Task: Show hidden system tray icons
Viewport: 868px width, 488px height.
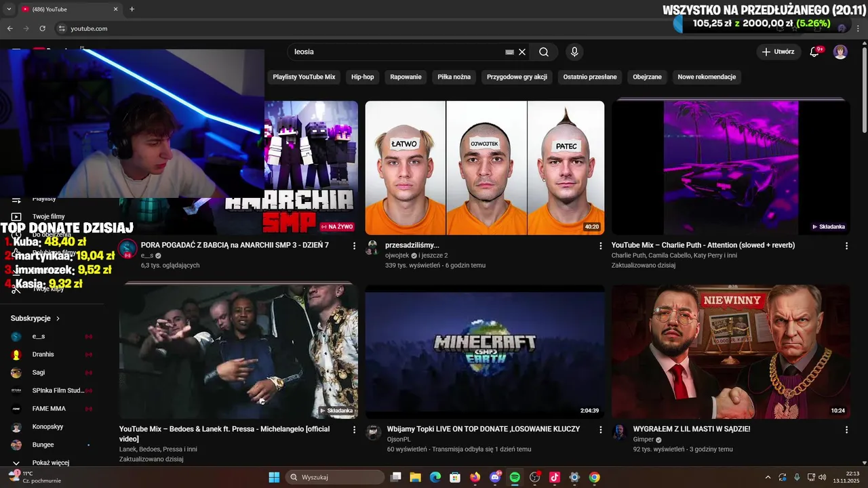Action: [768, 477]
